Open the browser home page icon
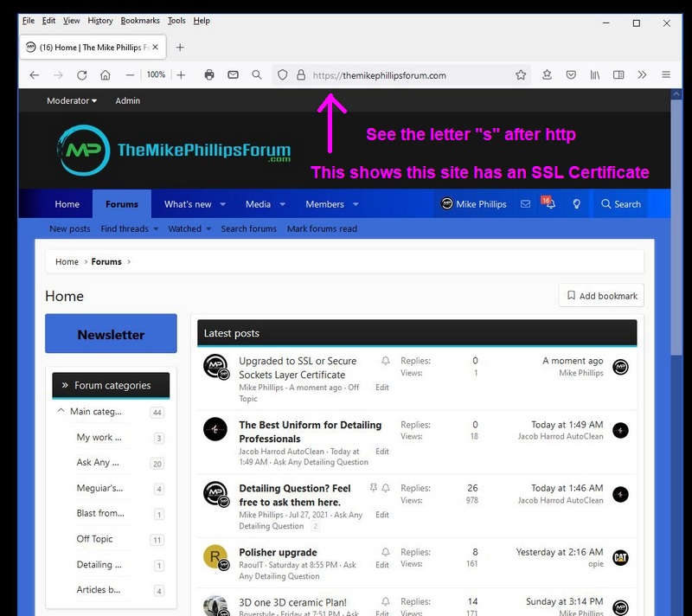 tap(105, 75)
